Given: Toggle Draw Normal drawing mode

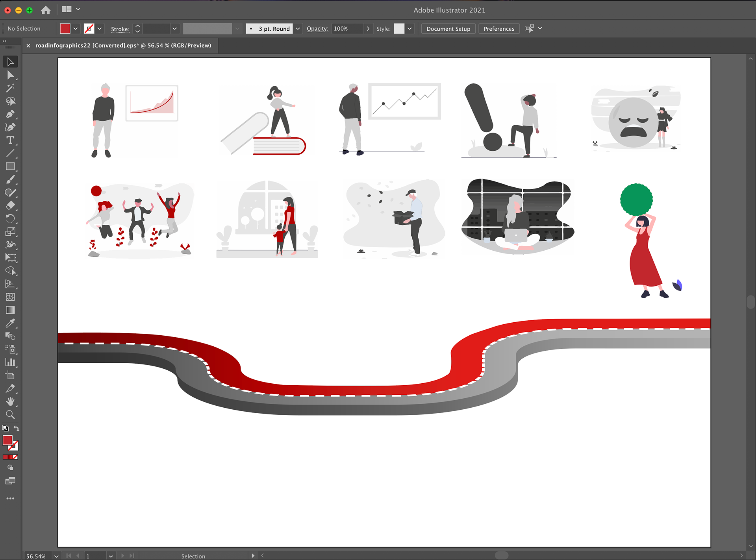Looking at the screenshot, I should (x=11, y=468).
